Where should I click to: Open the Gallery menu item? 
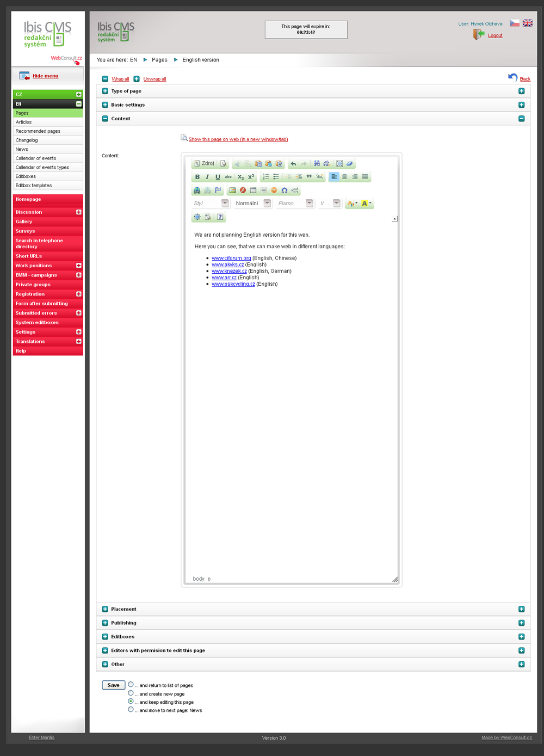[x=48, y=222]
